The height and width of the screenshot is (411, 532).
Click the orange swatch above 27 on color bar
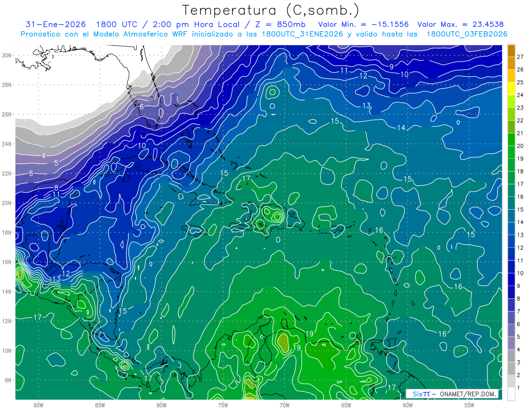coord(511,51)
